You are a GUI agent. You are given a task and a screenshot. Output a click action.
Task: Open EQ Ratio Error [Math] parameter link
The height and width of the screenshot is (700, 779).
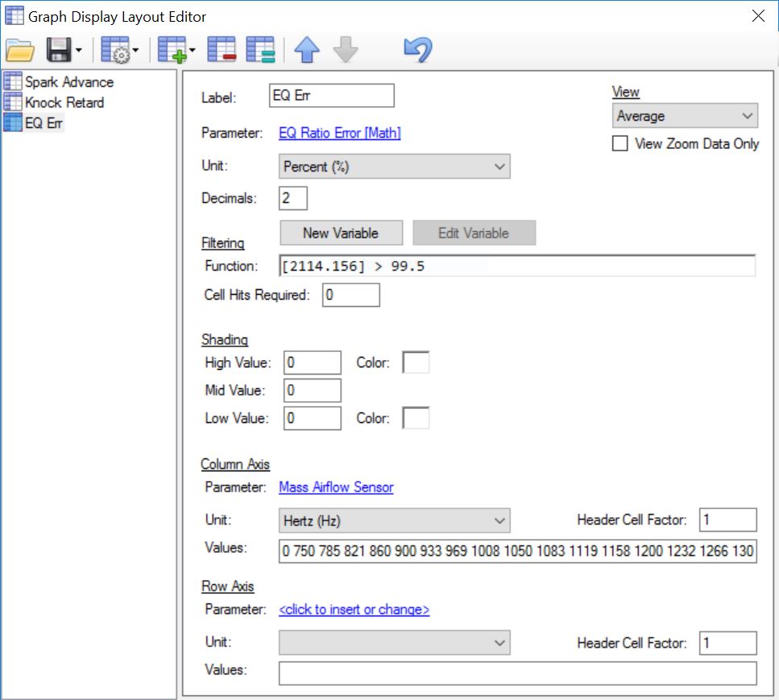[339, 133]
